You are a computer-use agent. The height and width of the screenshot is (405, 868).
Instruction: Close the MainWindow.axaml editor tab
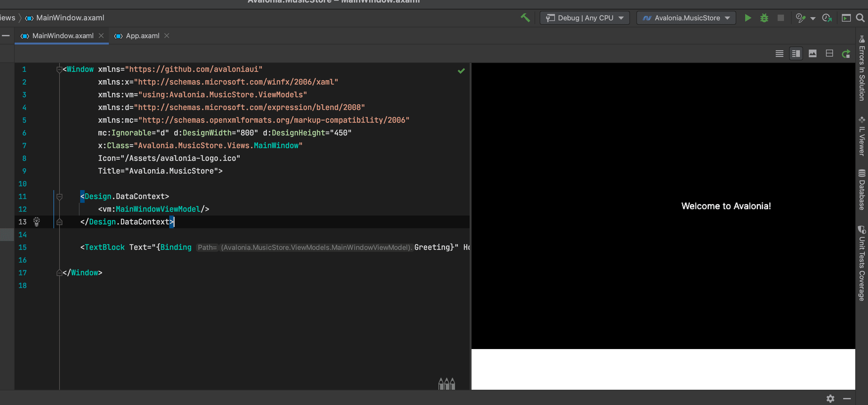101,36
